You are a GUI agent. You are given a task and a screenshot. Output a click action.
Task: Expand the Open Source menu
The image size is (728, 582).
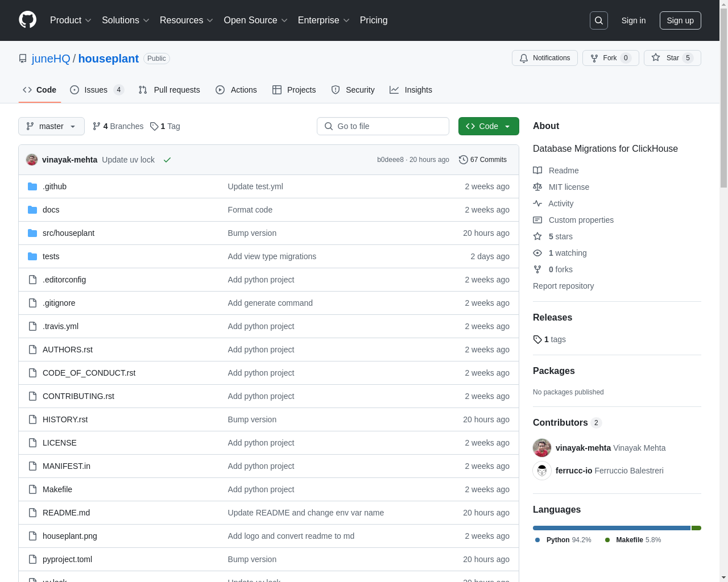click(256, 20)
